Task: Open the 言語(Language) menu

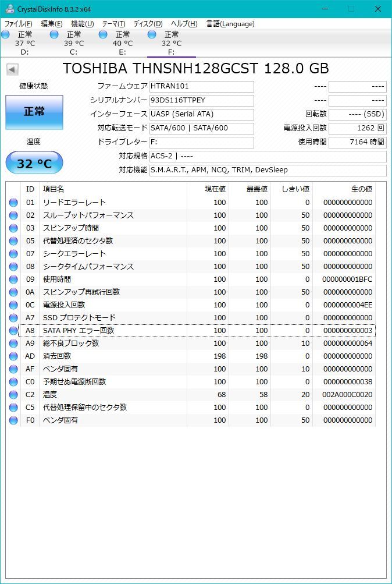Action: pyautogui.click(x=230, y=24)
